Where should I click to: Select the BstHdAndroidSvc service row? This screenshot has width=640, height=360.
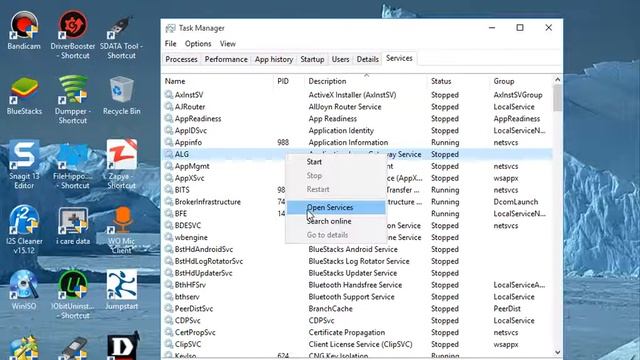tap(358, 249)
